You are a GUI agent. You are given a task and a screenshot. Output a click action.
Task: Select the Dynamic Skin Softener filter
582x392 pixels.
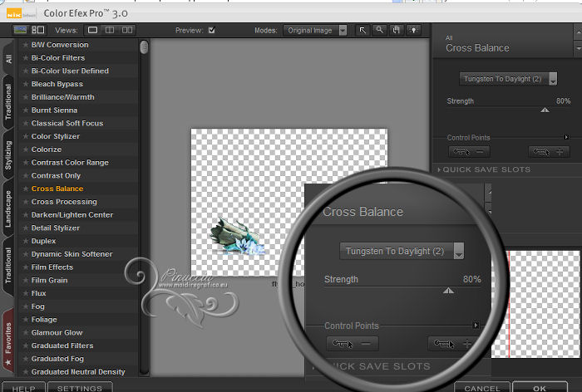(72, 254)
